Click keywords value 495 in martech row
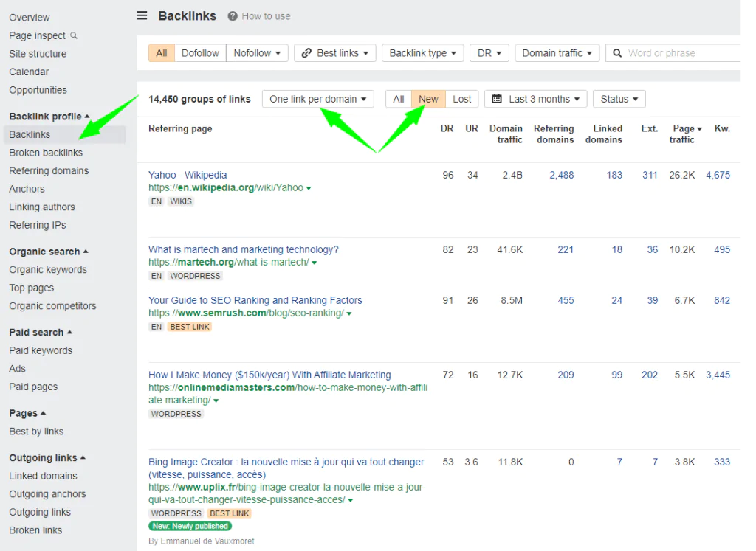Viewport: 756px width, 551px height. coord(722,250)
